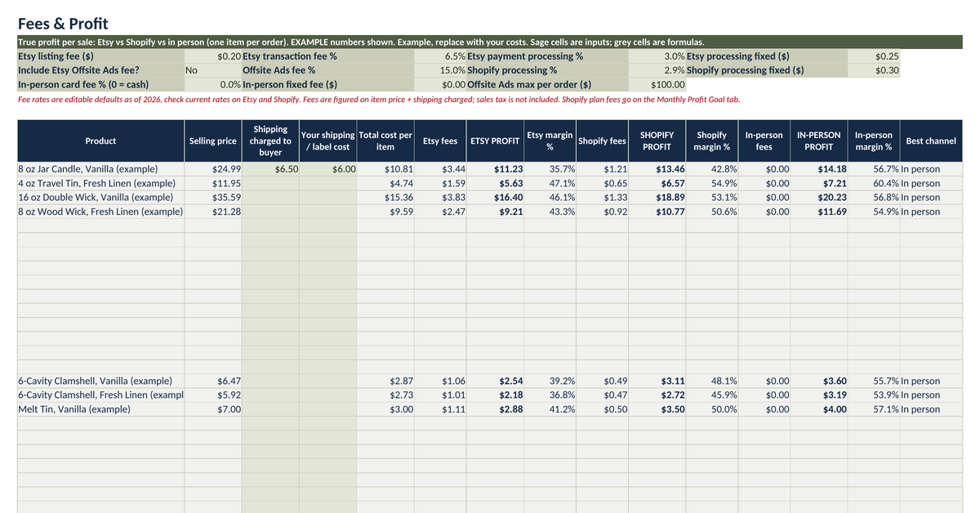Screen dimensions: 980x513
Task: Click the Include Etsy Offsite Ads 'No' cell
Action: pyautogui.click(x=213, y=70)
